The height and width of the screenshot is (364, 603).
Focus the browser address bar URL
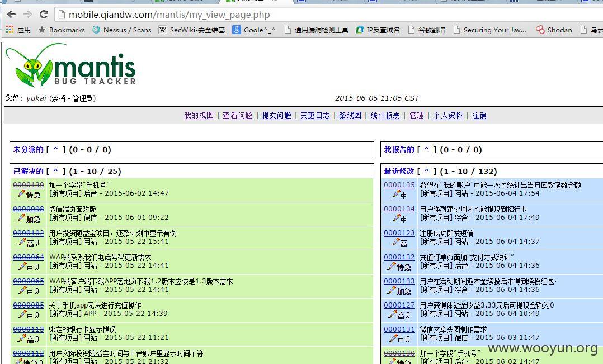(169, 15)
